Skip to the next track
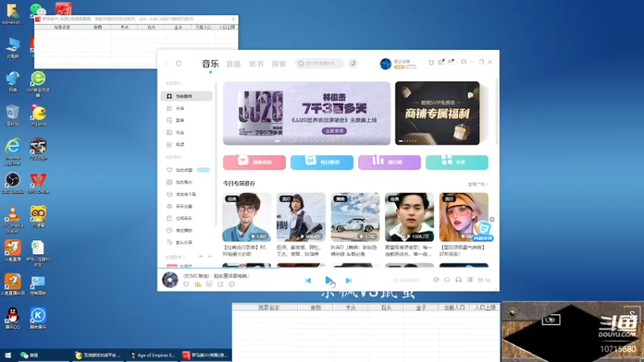644x362 pixels. pos(349,280)
